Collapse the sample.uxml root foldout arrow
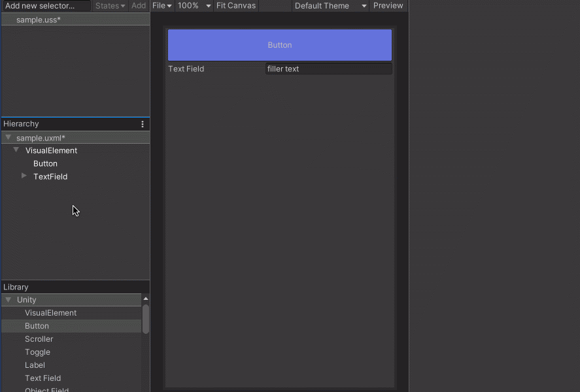This screenshot has width=580, height=392. [x=8, y=138]
